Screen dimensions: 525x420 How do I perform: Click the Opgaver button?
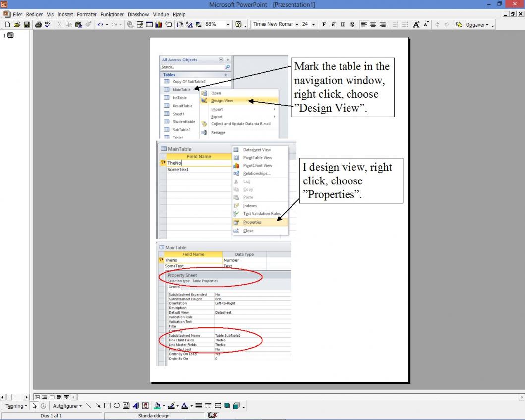[472, 24]
